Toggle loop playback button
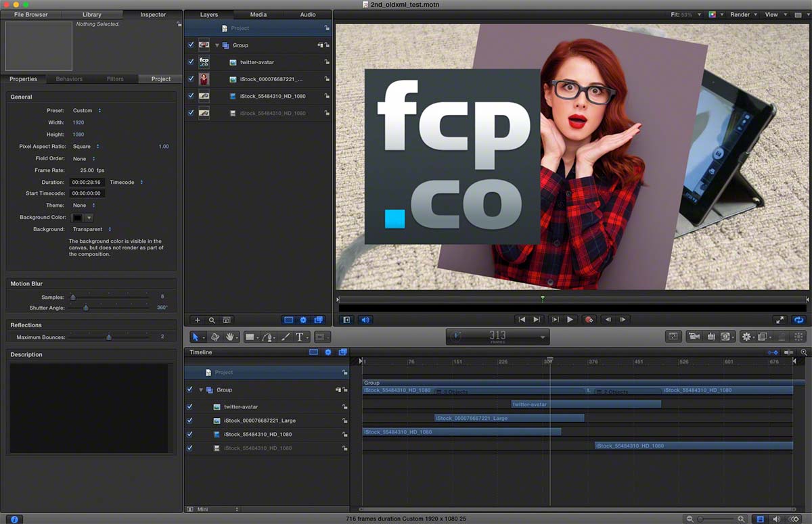The height and width of the screenshot is (524, 812). (799, 320)
